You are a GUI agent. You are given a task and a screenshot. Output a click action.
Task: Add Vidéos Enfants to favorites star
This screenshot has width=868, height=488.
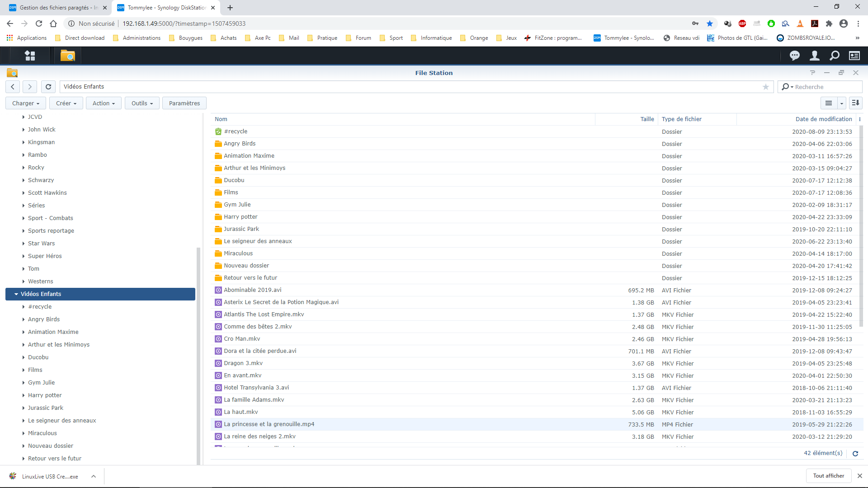pos(765,87)
